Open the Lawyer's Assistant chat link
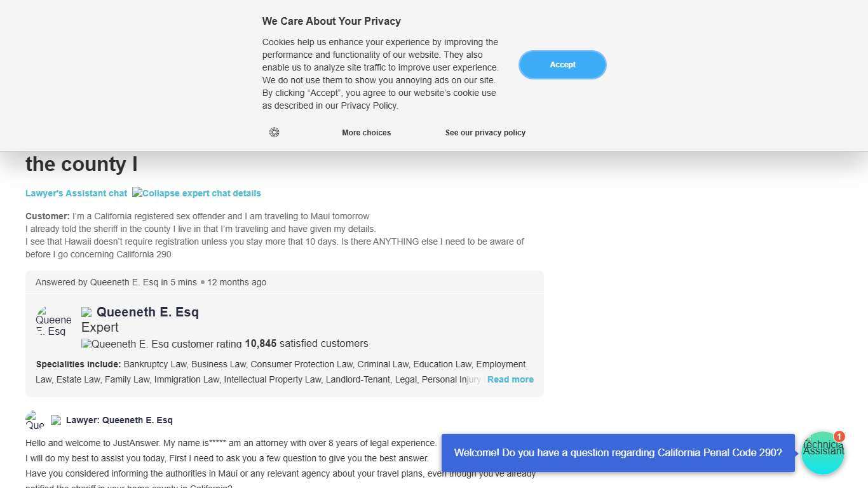This screenshot has height=488, width=868. pos(76,193)
